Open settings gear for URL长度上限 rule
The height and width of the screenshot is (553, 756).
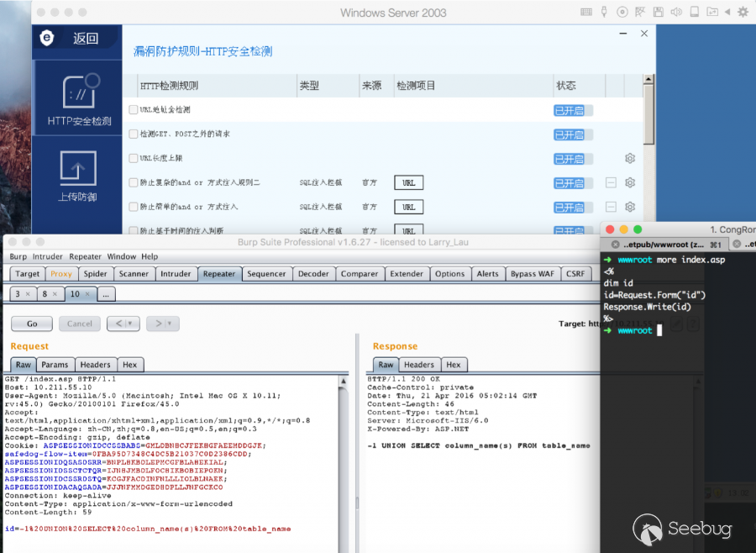click(x=630, y=159)
